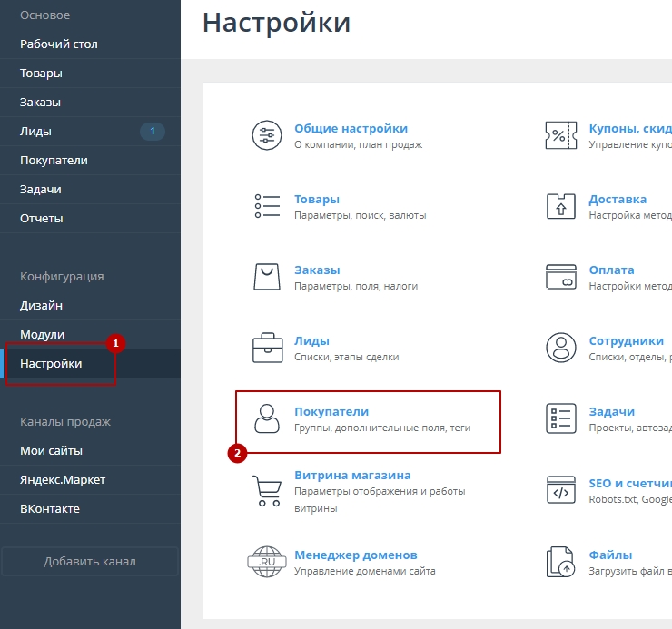Click the coupon percent icon for Купоны

560,136
